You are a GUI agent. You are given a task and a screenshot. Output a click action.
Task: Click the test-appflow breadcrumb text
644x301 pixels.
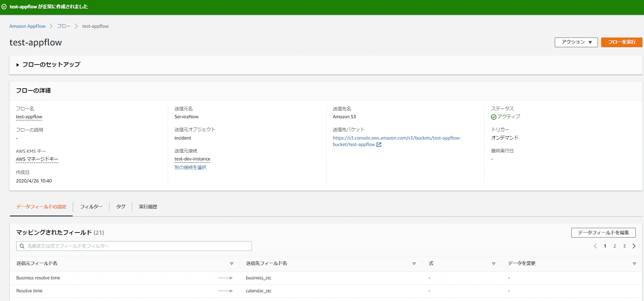(x=95, y=26)
